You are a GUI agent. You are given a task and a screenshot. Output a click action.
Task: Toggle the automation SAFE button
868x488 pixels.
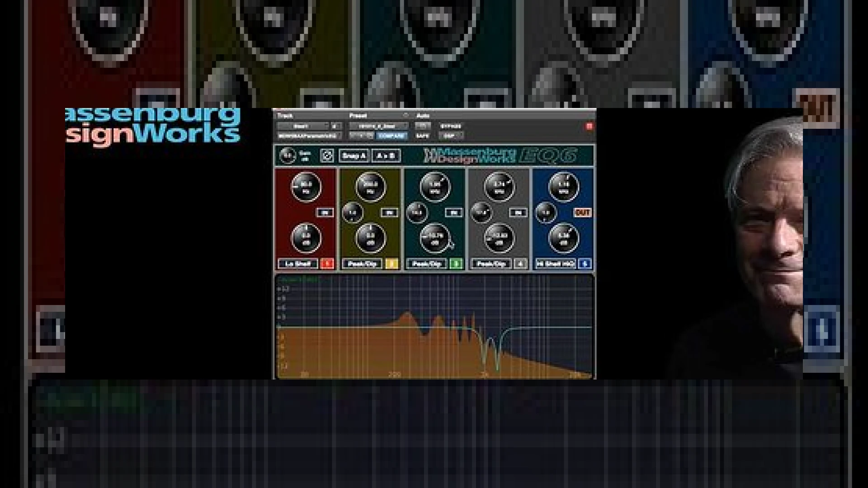[422, 136]
